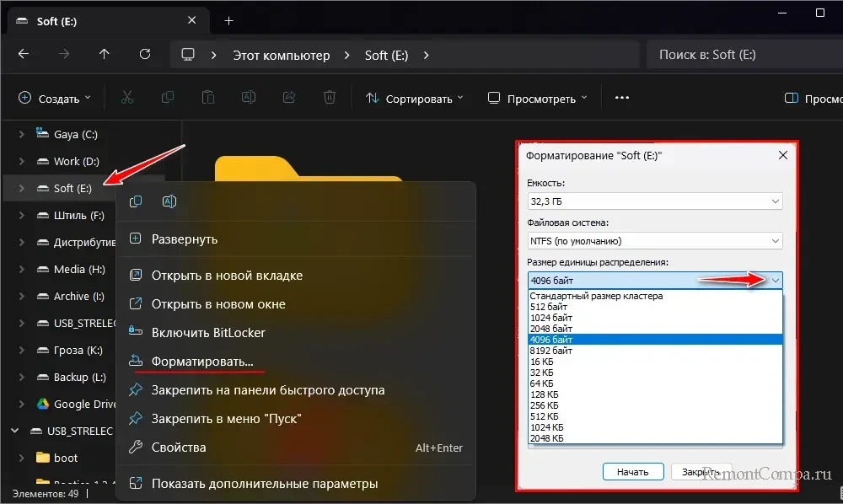The width and height of the screenshot is (843, 504).
Task: Click the Copy toolbar icon
Action: coord(167,98)
